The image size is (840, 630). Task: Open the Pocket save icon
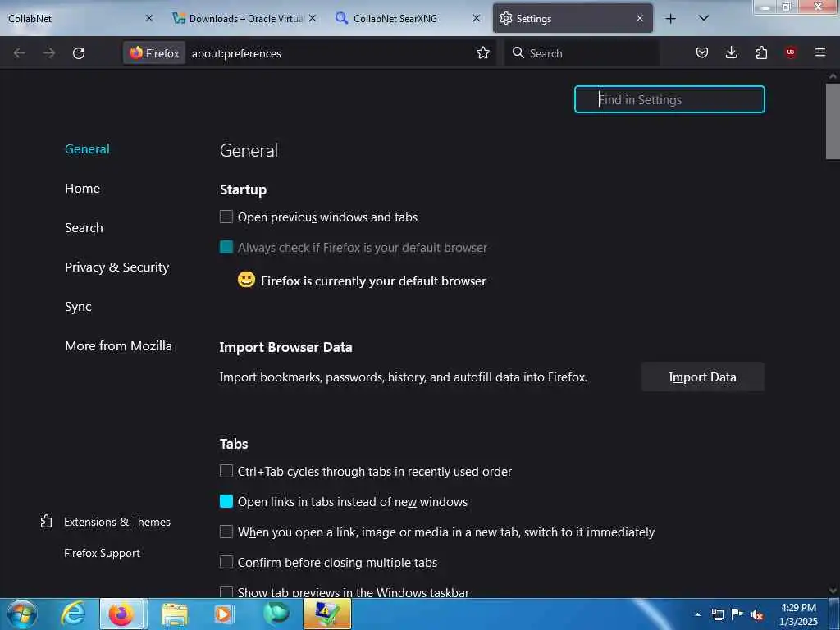point(702,52)
